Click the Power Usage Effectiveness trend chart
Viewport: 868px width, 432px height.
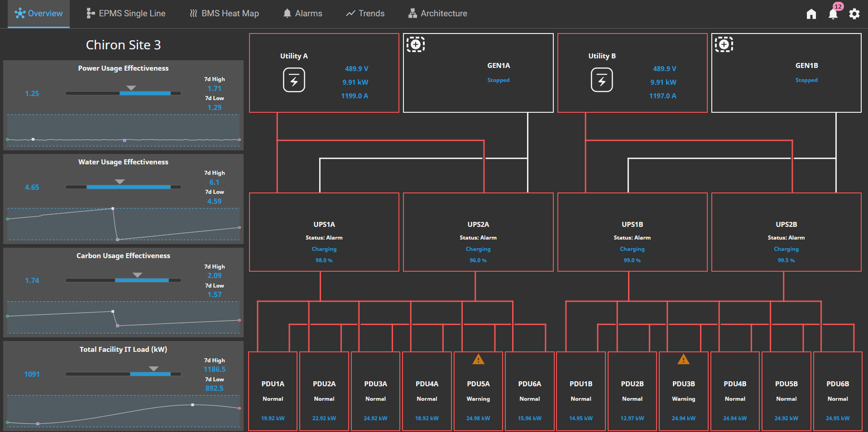(123, 130)
